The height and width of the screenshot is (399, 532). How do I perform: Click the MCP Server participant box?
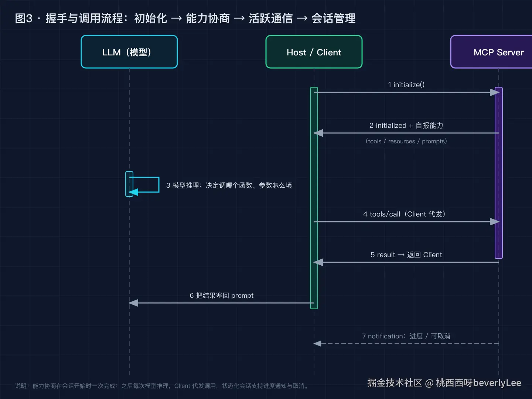tap(491, 52)
